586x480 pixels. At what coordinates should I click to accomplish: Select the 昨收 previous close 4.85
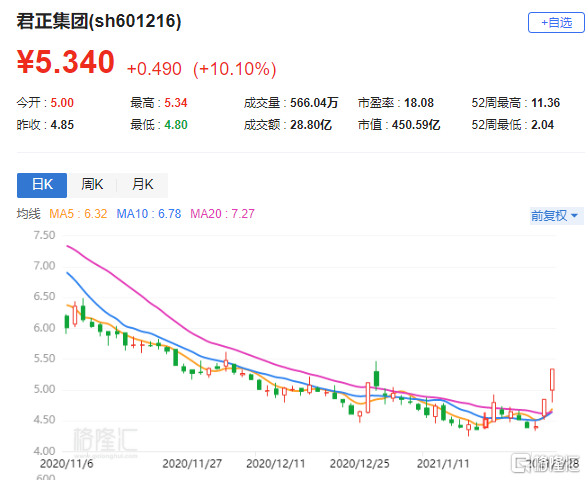pyautogui.click(x=62, y=125)
